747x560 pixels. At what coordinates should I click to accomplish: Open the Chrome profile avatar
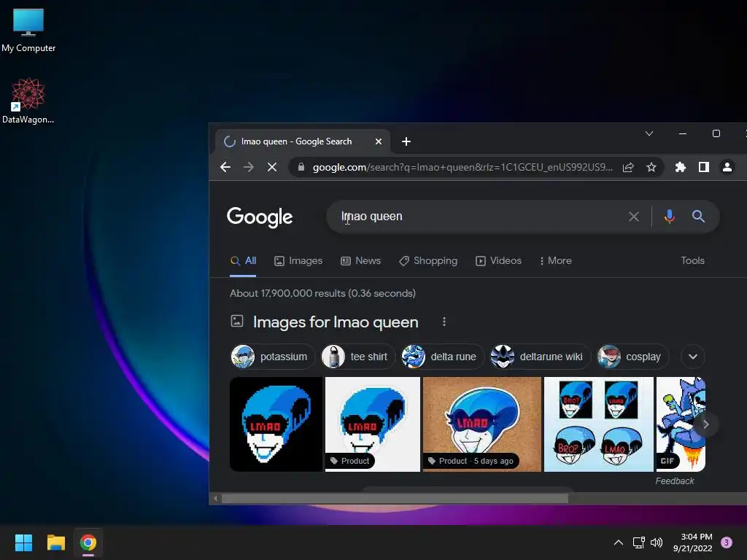[727, 167]
